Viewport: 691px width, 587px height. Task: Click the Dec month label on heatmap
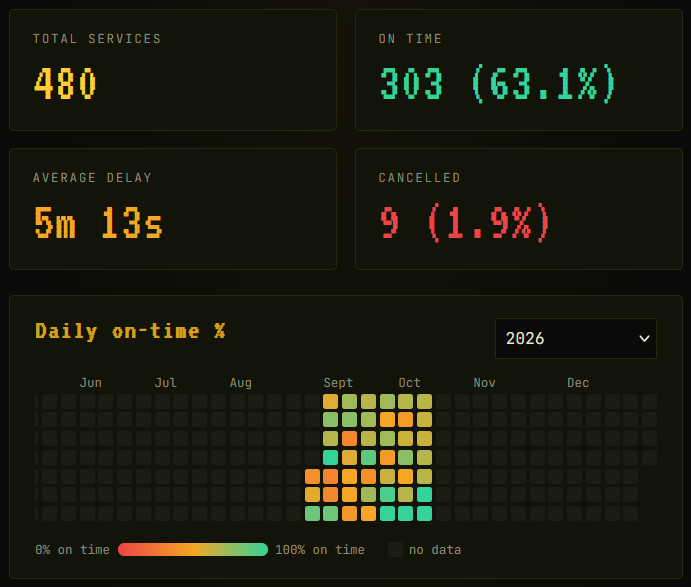(x=578, y=383)
